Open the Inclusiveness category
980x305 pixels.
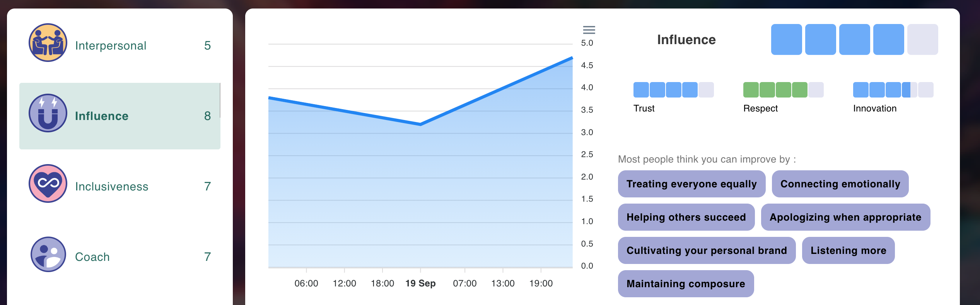click(111, 187)
